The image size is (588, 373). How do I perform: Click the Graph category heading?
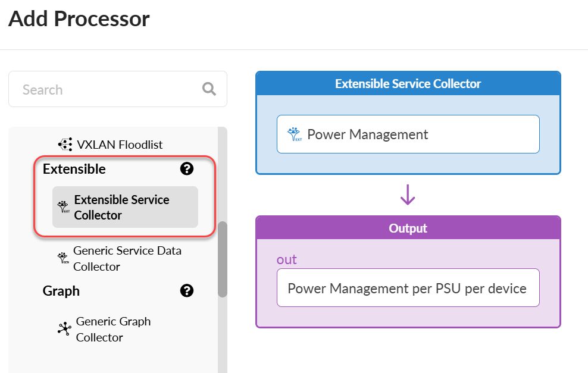(61, 291)
